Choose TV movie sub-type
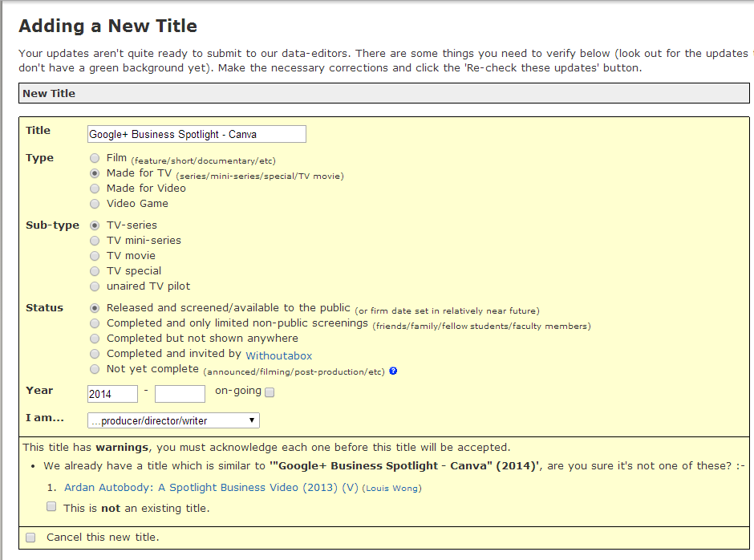The height and width of the screenshot is (560, 754). [95, 256]
